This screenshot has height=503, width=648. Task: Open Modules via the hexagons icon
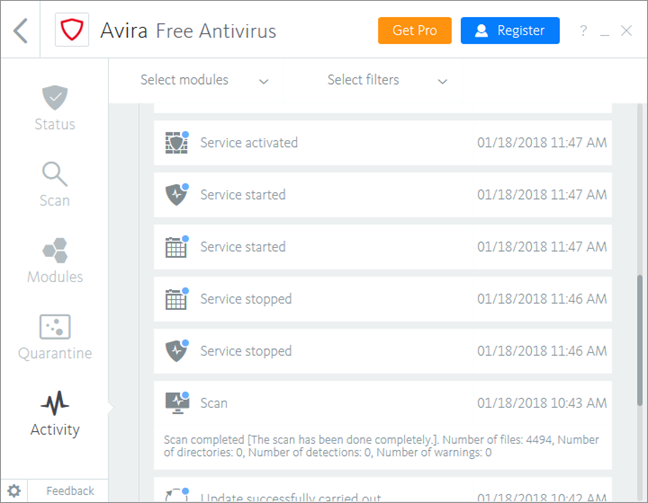pyautogui.click(x=55, y=250)
